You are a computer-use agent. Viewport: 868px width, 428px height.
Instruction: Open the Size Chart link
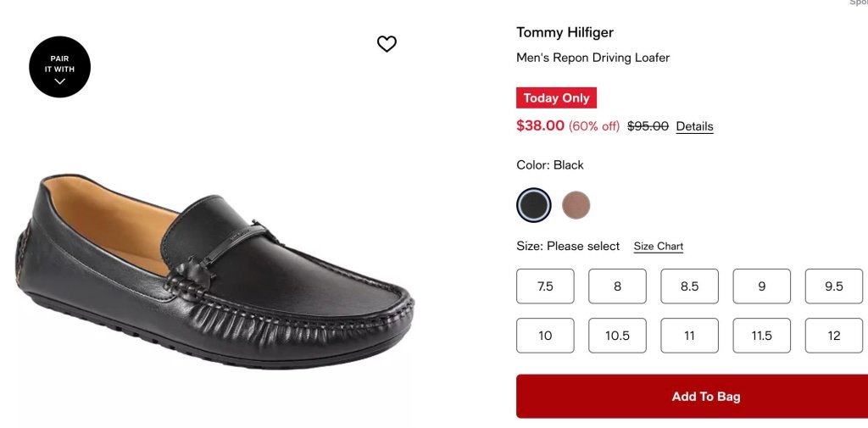(658, 247)
